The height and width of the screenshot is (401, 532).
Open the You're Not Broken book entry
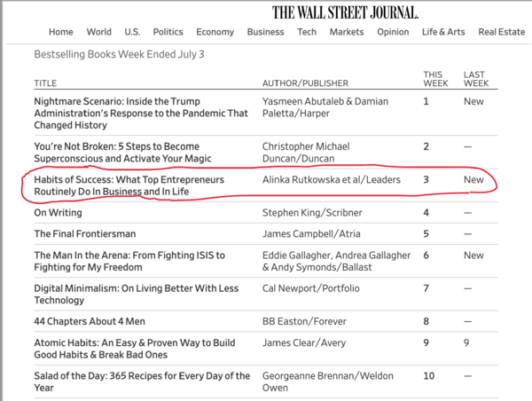pos(116,153)
